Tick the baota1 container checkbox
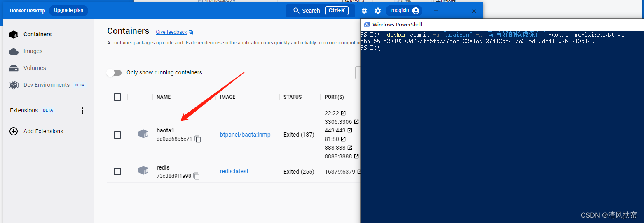The height and width of the screenshot is (223, 644). click(x=117, y=135)
